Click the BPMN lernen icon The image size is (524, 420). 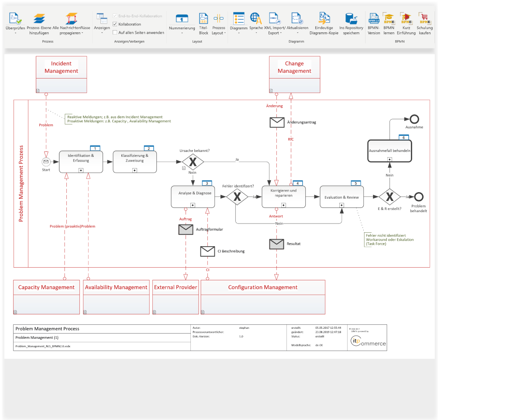click(x=389, y=18)
